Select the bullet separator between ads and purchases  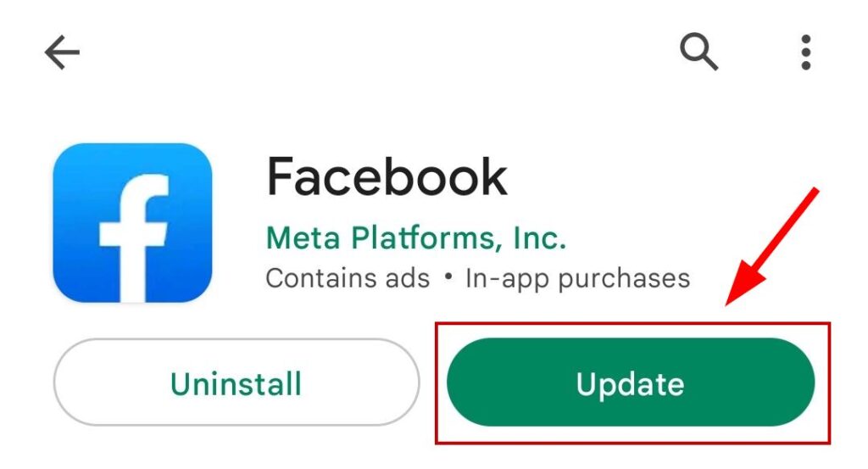[x=448, y=276]
